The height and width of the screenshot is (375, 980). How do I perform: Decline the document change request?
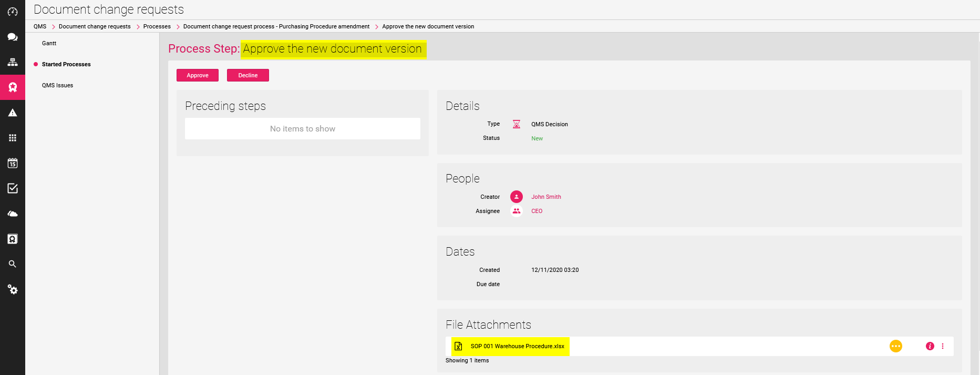(x=248, y=75)
